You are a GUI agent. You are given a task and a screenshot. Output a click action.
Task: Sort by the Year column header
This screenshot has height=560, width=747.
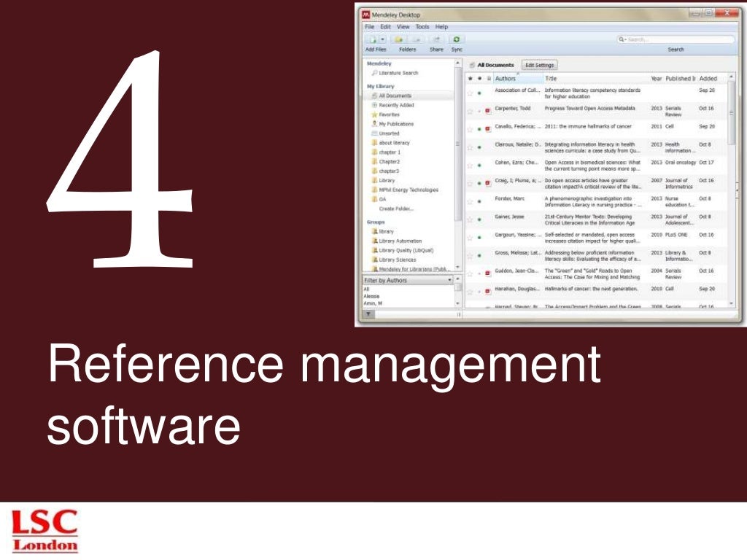coord(656,79)
